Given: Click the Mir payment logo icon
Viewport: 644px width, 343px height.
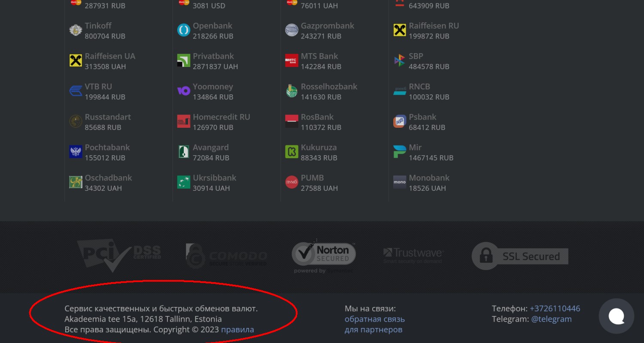Looking at the screenshot, I should click(400, 152).
